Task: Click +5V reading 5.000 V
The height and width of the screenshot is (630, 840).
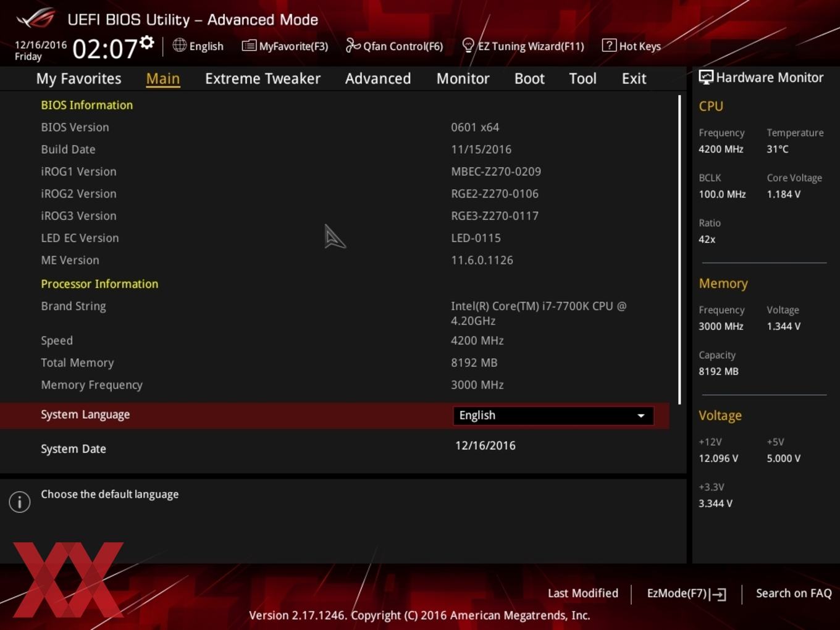Action: (x=784, y=458)
